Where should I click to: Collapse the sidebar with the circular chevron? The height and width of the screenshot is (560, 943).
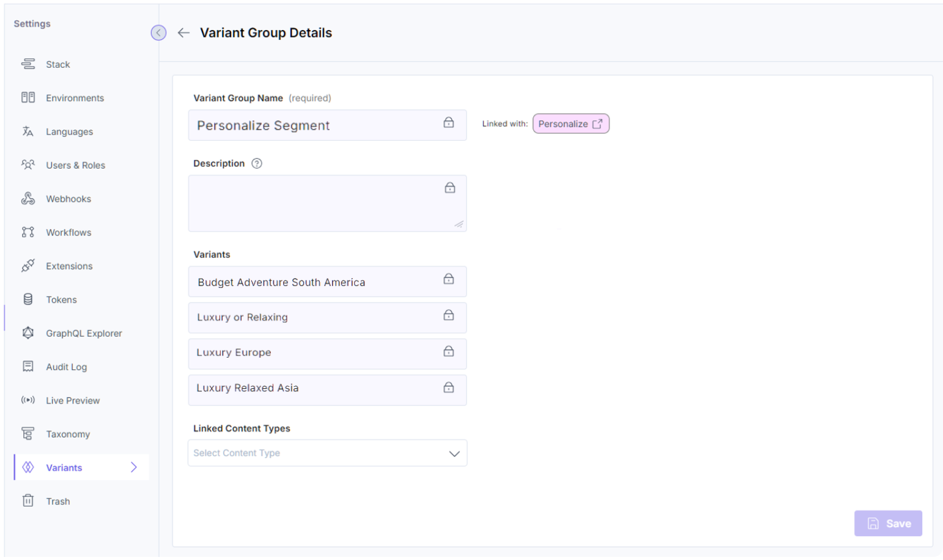[158, 33]
